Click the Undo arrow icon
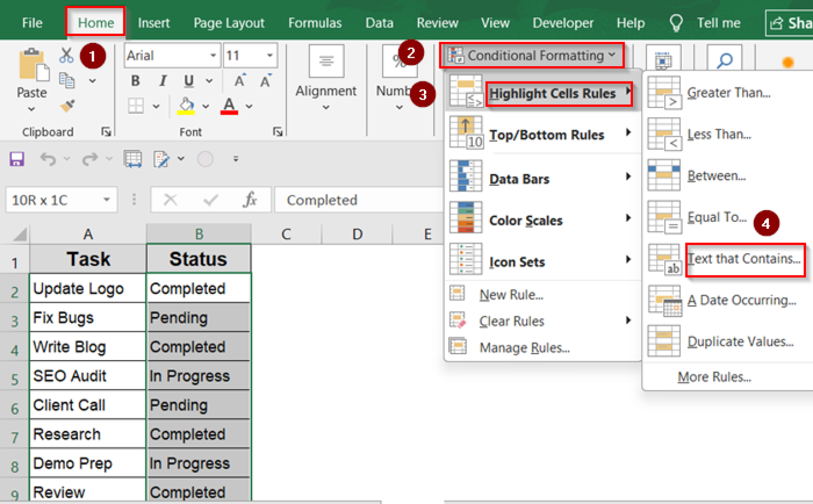Viewport: 813px width, 504px height. click(x=48, y=159)
